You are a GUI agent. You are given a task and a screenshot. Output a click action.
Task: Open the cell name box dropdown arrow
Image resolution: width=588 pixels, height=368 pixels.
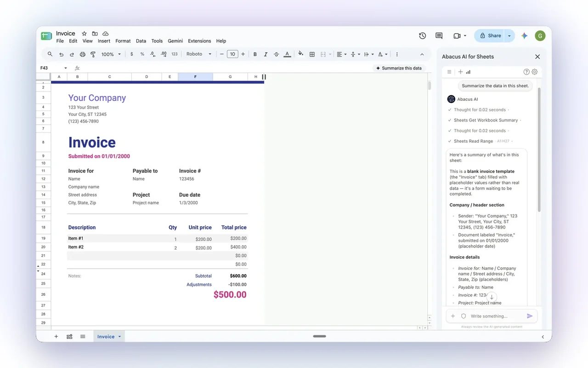66,68
